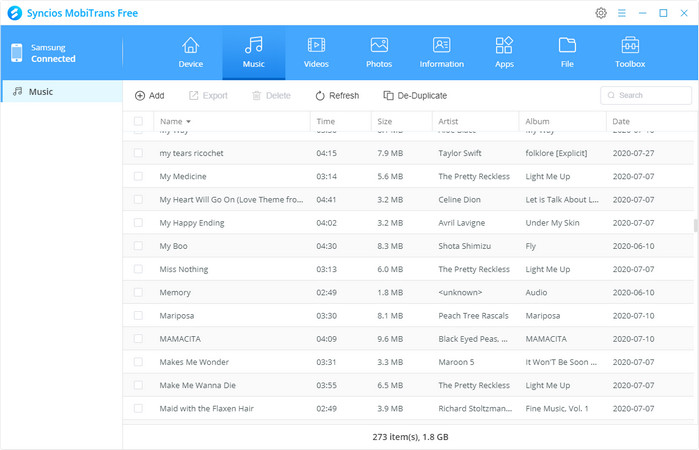The width and height of the screenshot is (699, 450).
Task: Toggle the select-all checkbox in header
Action: (138, 121)
